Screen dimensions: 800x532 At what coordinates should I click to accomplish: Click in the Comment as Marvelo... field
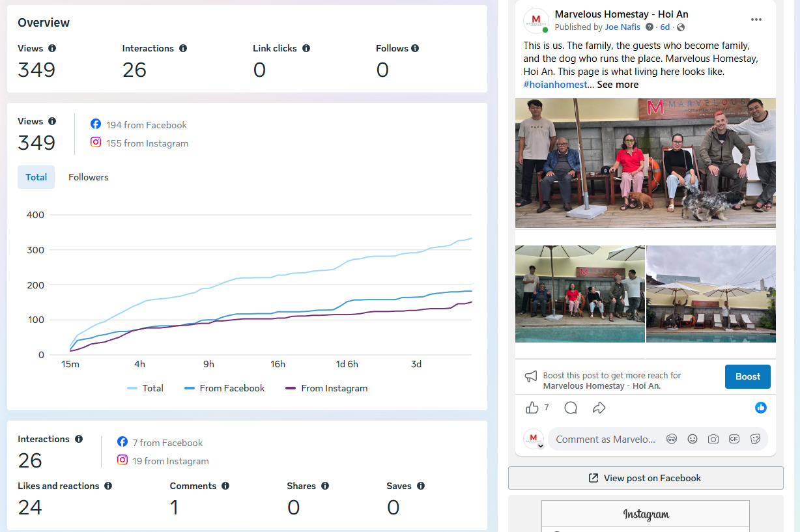pos(605,439)
